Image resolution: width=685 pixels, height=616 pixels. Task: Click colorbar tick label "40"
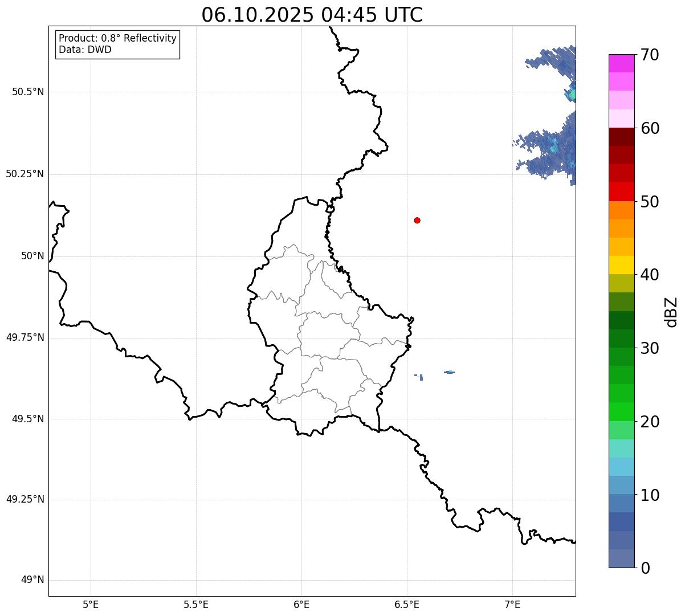pos(650,275)
